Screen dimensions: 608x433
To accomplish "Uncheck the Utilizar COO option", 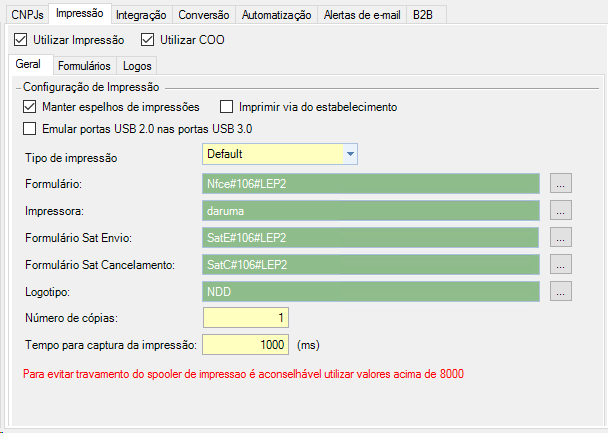I will click(x=148, y=40).
